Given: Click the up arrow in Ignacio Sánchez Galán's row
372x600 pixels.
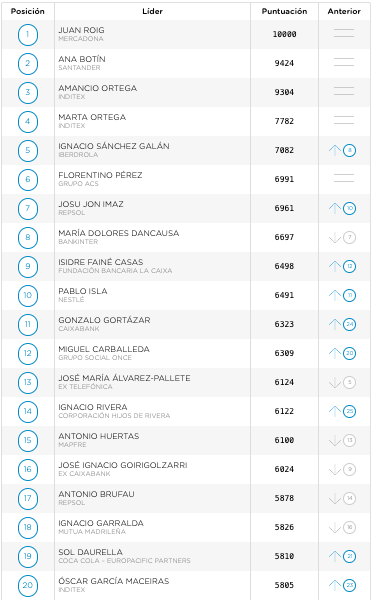Looking at the screenshot, I should [335, 150].
